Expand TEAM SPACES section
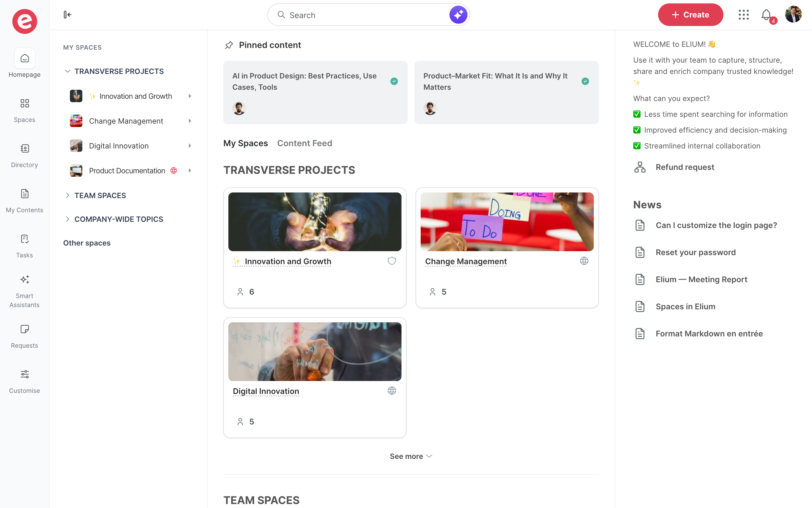Image resolution: width=812 pixels, height=508 pixels. [67, 196]
